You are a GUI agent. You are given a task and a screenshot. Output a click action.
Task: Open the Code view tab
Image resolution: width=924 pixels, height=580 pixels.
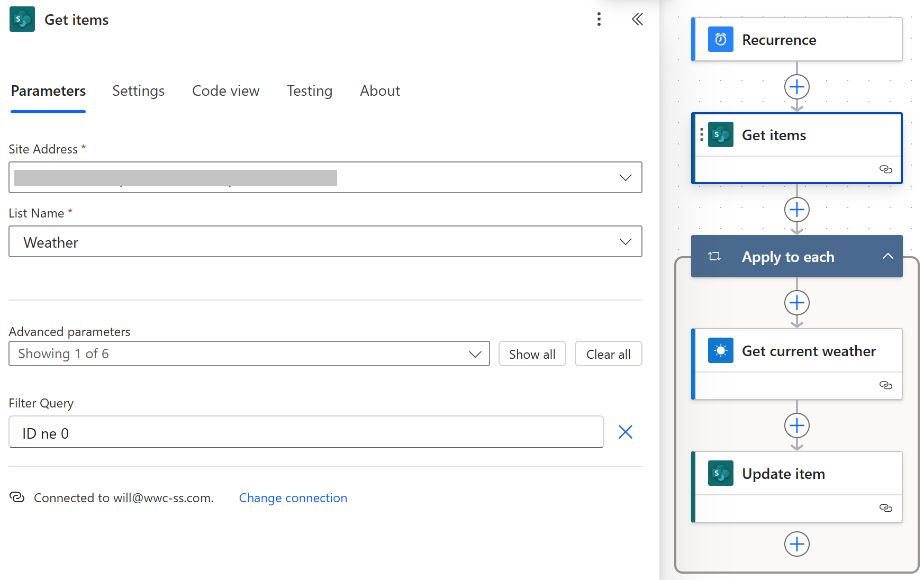click(225, 91)
